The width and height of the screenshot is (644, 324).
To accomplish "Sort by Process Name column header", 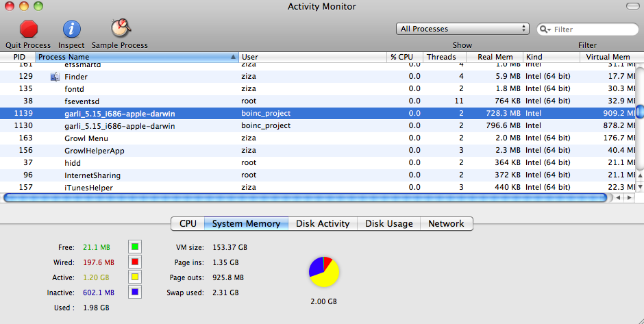I will pos(137,57).
